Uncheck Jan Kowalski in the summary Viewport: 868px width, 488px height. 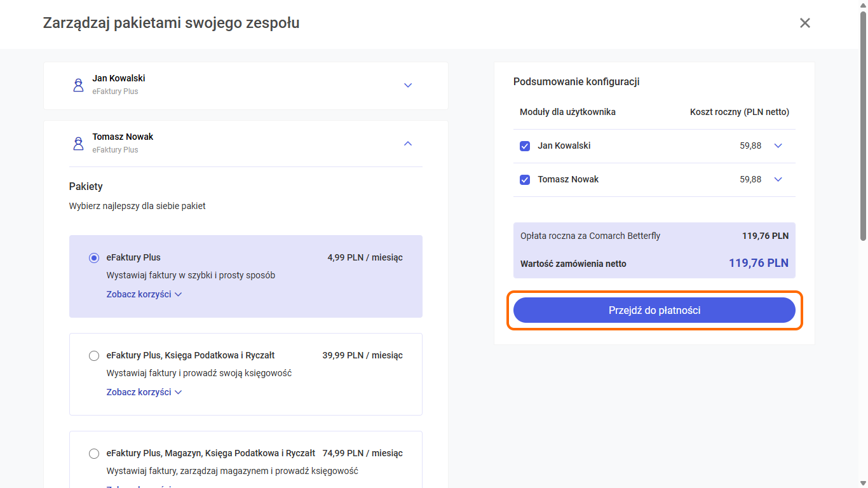tap(525, 146)
